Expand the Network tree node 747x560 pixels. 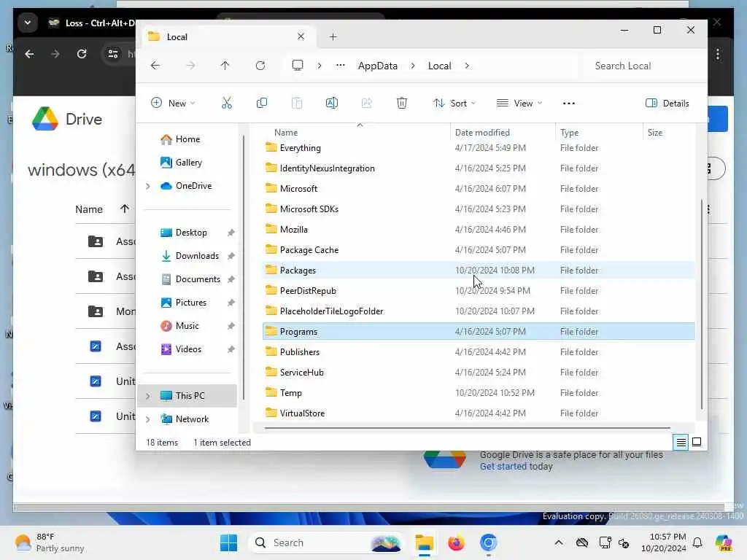point(147,419)
